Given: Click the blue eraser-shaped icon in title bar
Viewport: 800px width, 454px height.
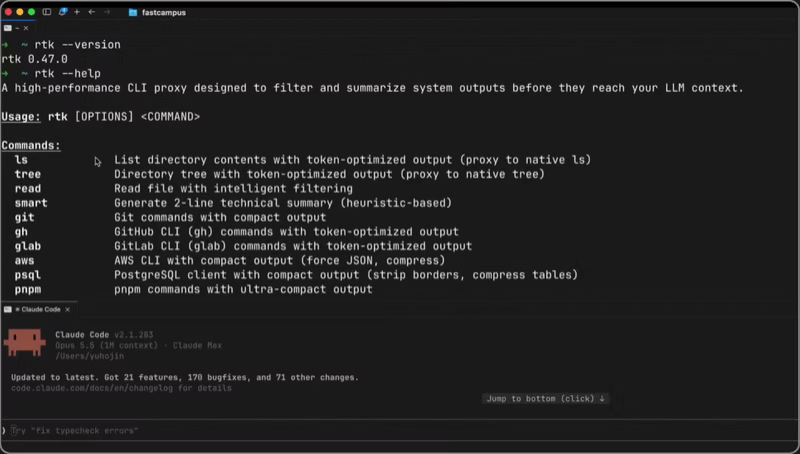Looking at the screenshot, I should 63,12.
